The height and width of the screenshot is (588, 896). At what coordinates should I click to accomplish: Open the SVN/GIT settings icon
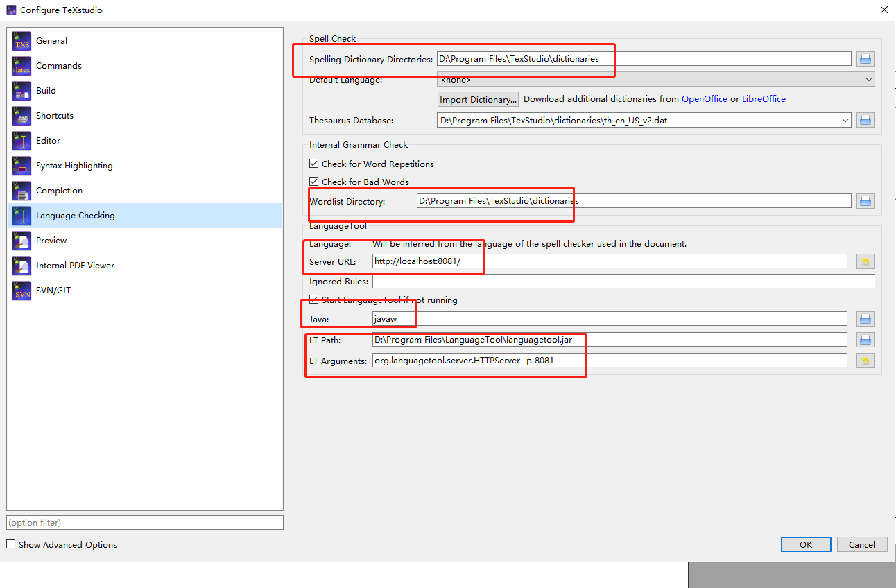[21, 291]
